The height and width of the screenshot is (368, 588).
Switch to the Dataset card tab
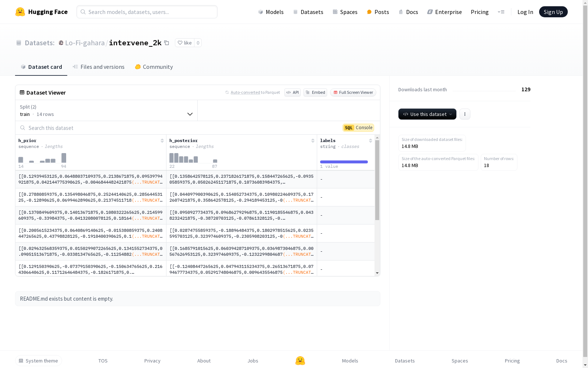tap(41, 67)
